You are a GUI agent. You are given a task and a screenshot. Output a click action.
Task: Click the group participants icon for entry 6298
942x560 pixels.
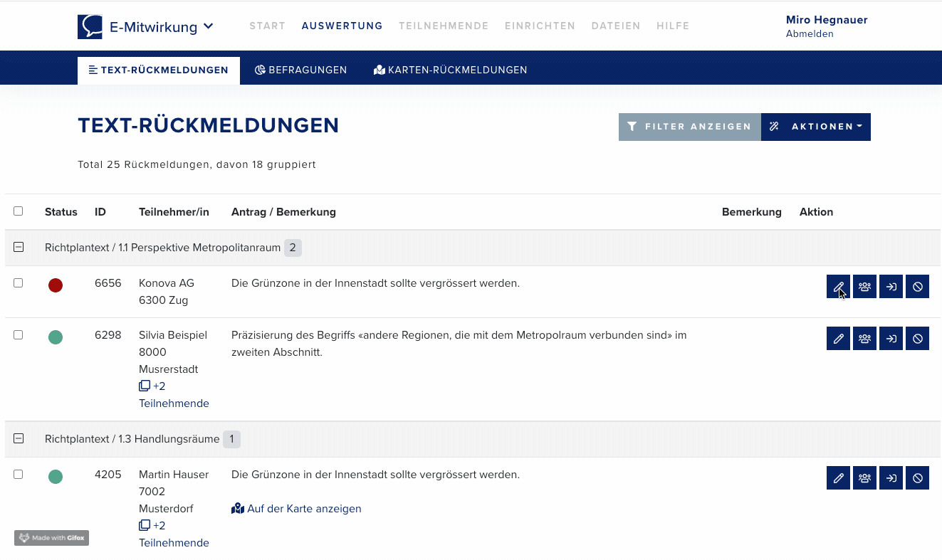tap(864, 339)
